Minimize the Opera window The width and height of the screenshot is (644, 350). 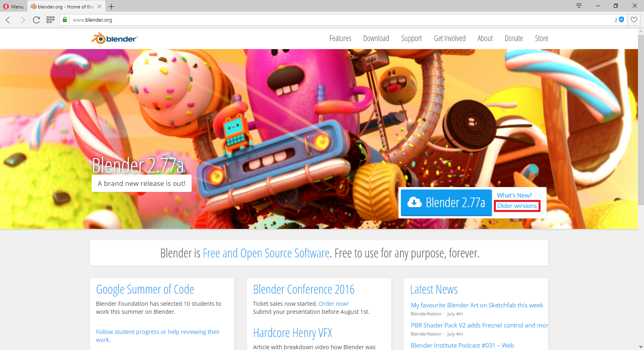pos(598,6)
